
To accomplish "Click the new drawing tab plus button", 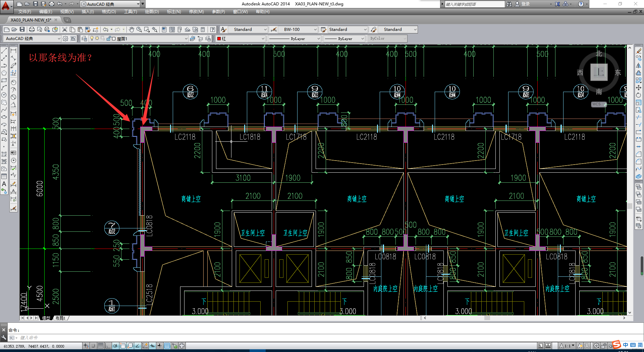I will point(67,20).
